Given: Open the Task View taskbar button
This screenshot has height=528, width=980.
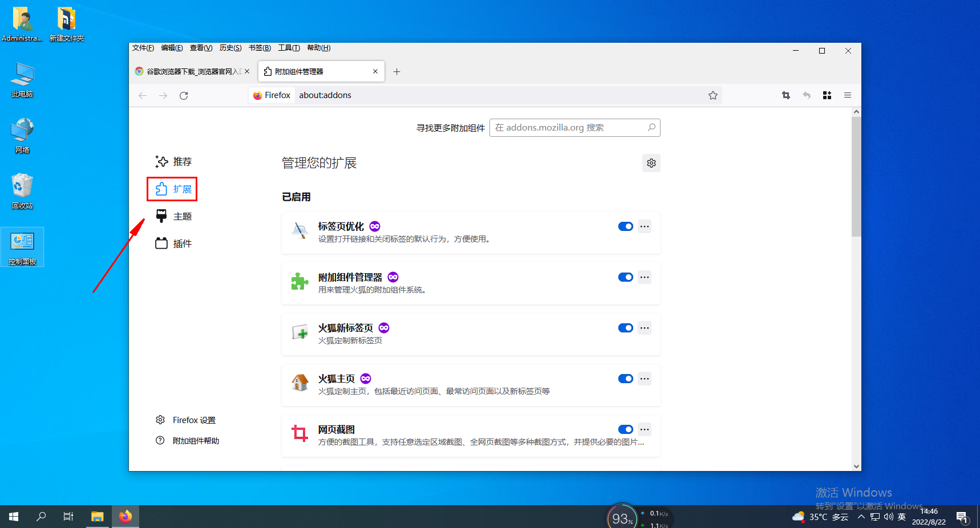Looking at the screenshot, I should coord(68,517).
